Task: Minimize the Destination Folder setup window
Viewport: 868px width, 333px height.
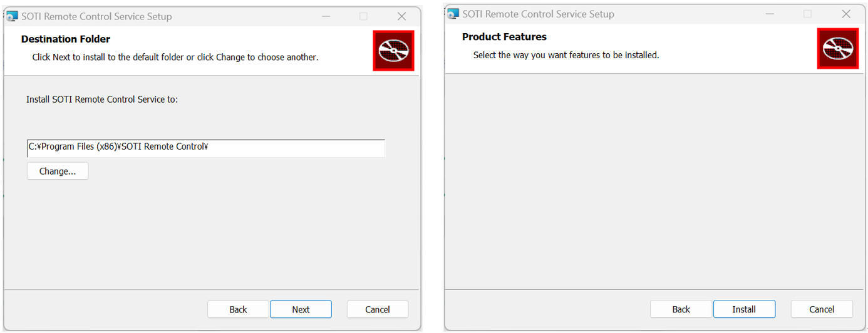Action: coord(326,16)
